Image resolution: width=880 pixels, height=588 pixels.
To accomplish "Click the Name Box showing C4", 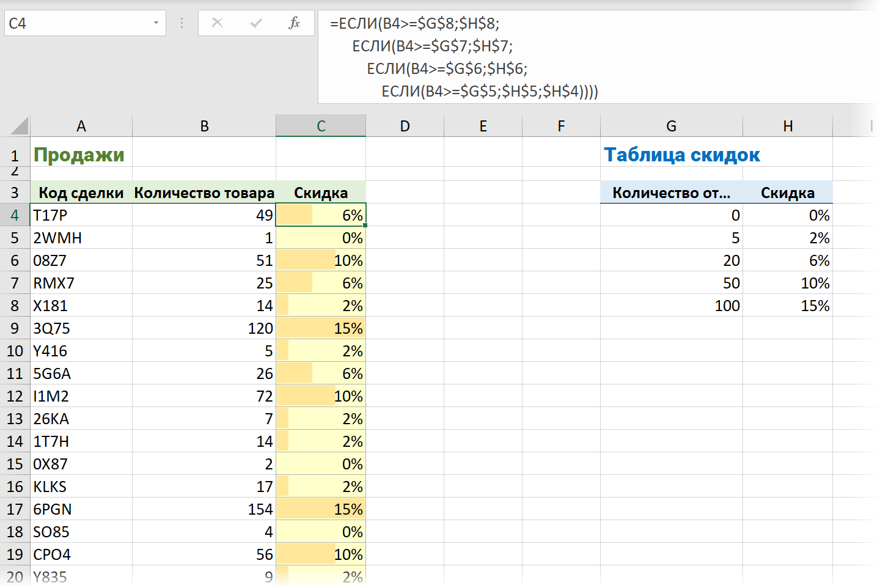I will point(85,23).
